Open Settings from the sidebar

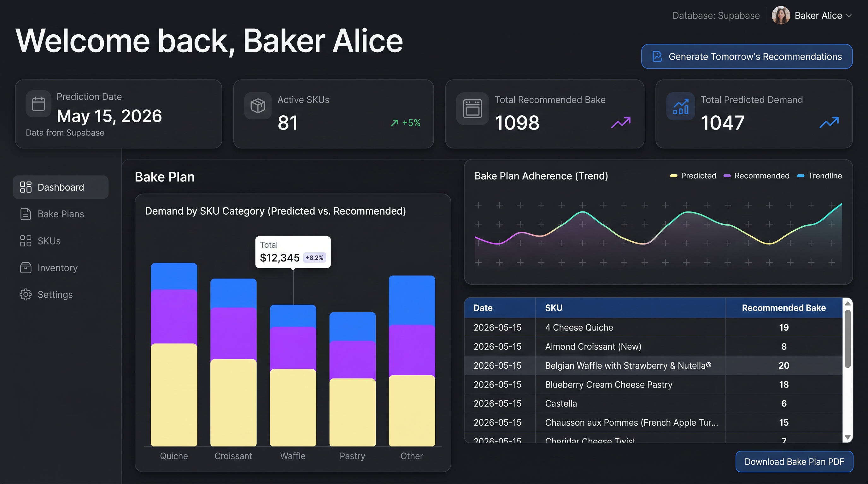pos(61,295)
